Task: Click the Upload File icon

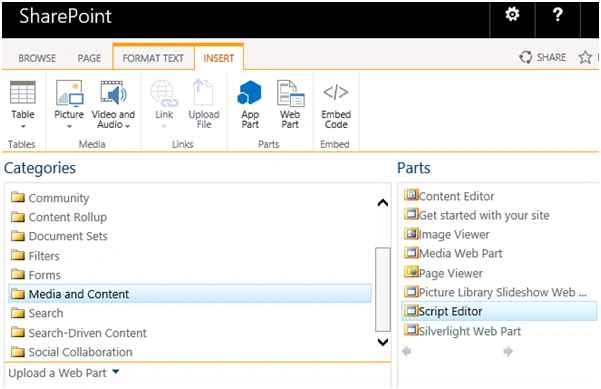Action: [203, 92]
